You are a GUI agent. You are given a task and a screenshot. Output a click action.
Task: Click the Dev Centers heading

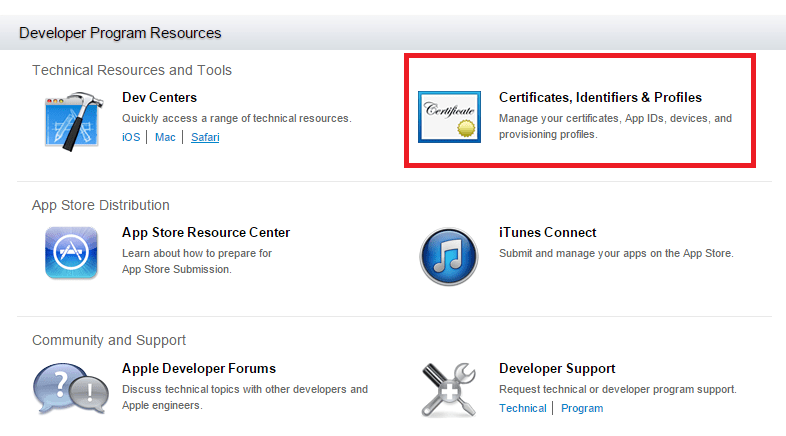pos(159,98)
